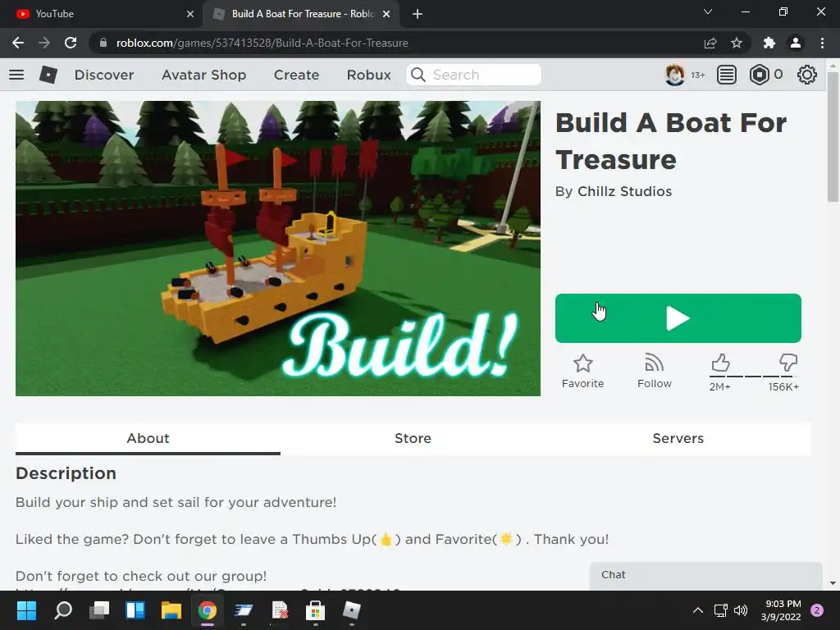The height and width of the screenshot is (630, 840).
Task: Go to Avatar Shop
Action: tap(203, 75)
